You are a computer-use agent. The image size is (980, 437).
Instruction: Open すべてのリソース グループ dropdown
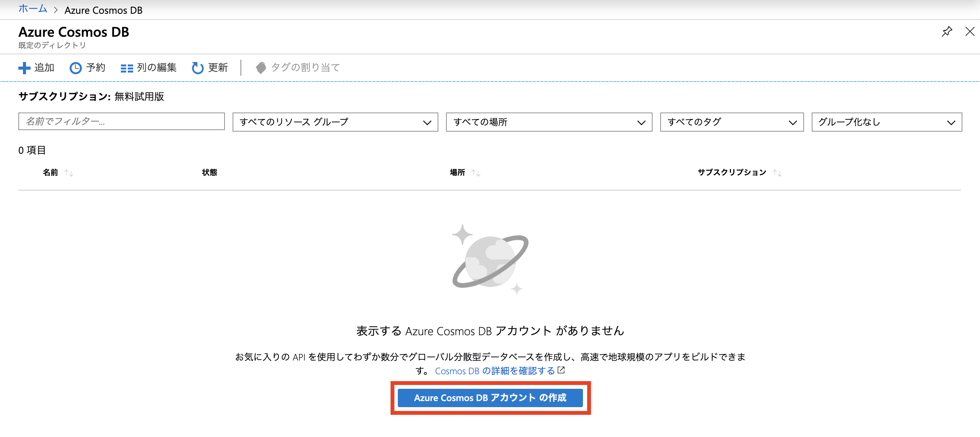tap(335, 122)
